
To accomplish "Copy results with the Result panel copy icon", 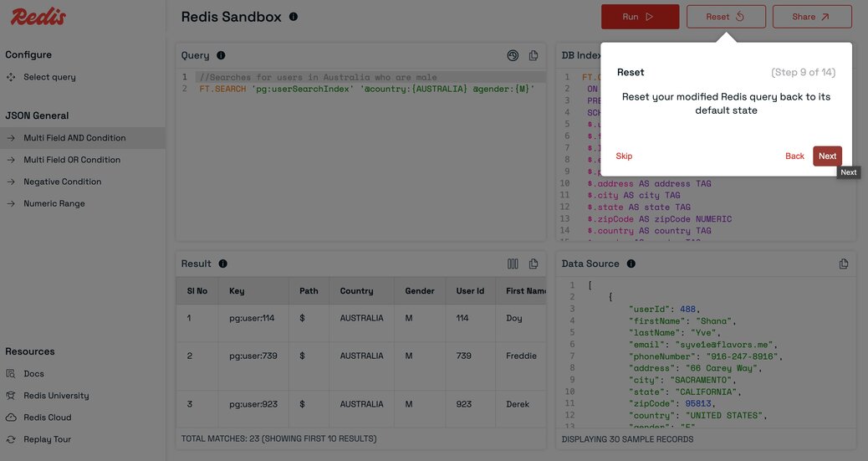I will pyautogui.click(x=533, y=264).
